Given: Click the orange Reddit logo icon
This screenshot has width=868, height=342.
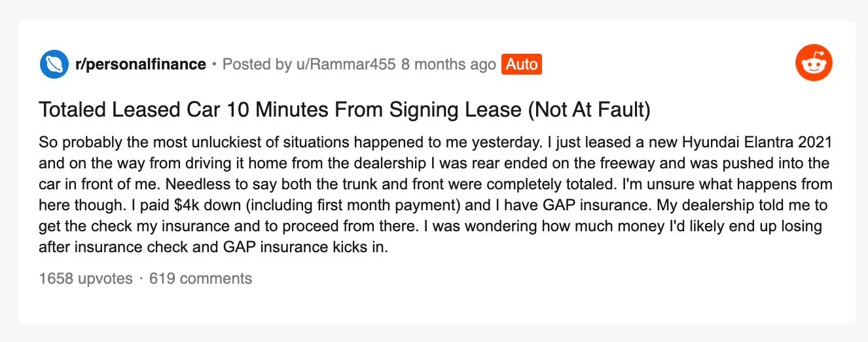Looking at the screenshot, I should click(814, 63).
